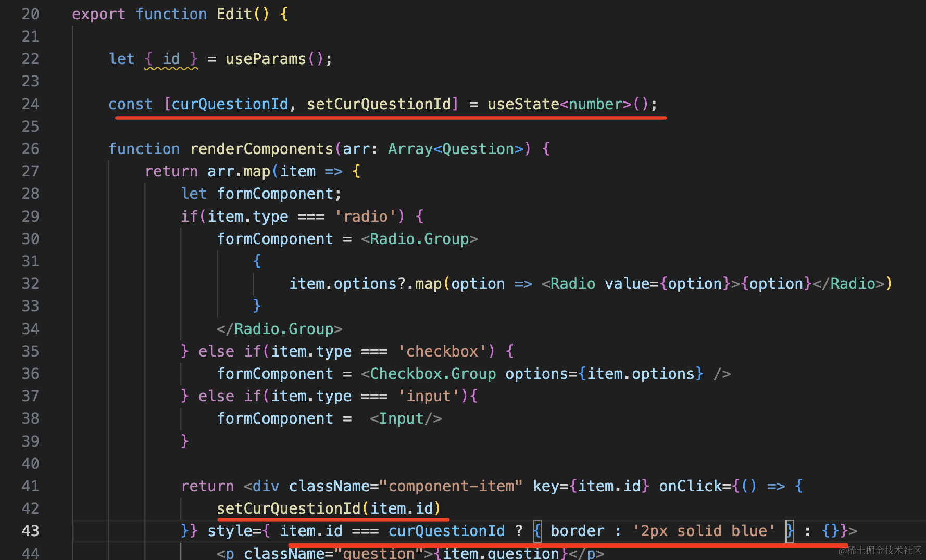Click the Checkbox.Group component tag
This screenshot has height=560, width=926.
point(432,374)
